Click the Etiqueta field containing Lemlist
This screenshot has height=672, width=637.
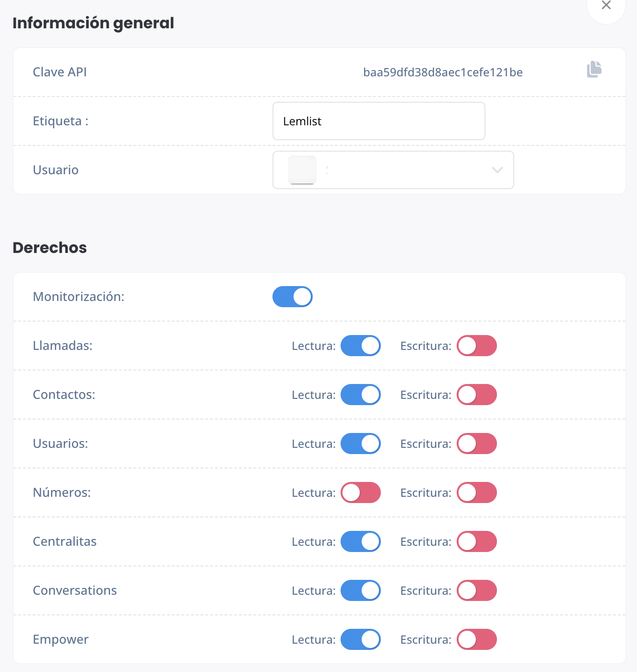pyautogui.click(x=379, y=121)
